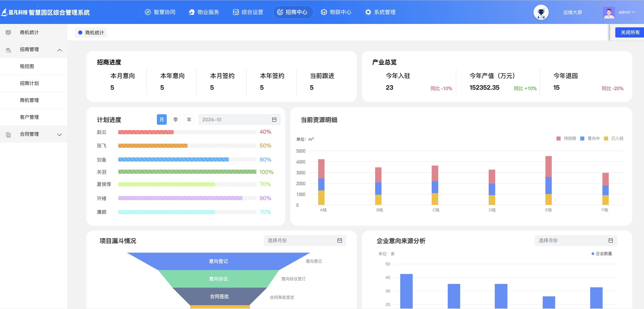Click the 智慧协同 compass icon

148,12
